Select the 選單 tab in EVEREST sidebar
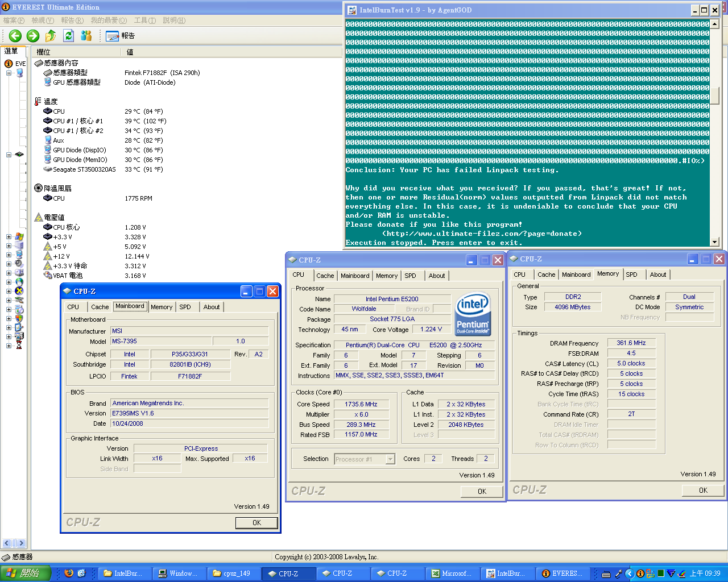Screen dimensions: 728x582 pyautogui.click(x=11, y=51)
